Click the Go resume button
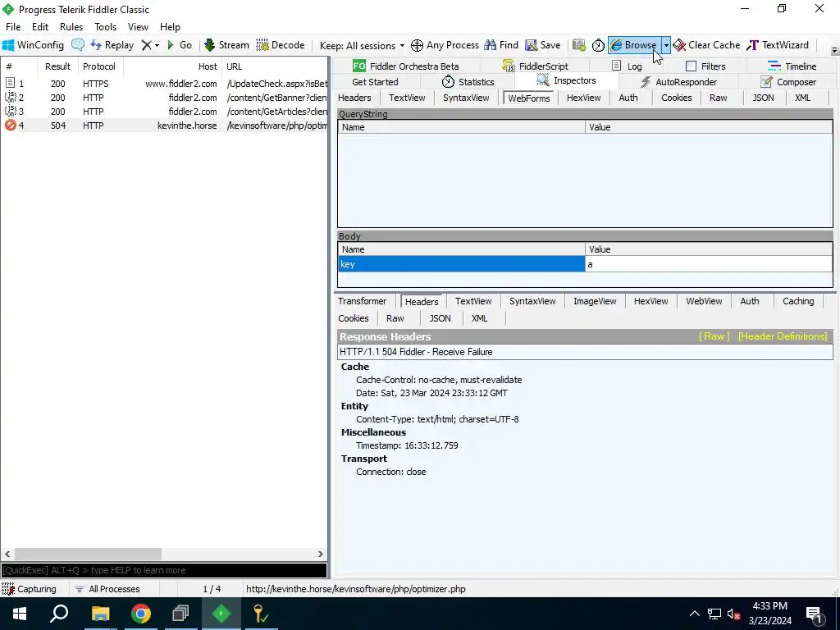This screenshot has height=630, width=840. click(180, 45)
